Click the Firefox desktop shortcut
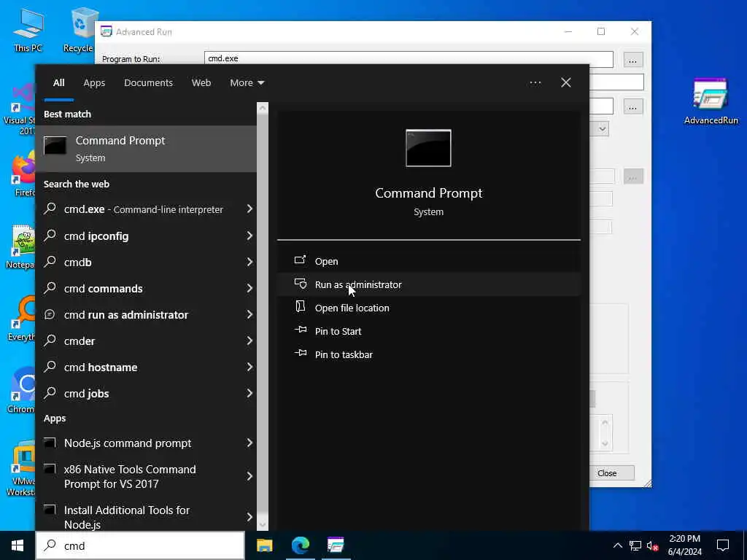 23,174
